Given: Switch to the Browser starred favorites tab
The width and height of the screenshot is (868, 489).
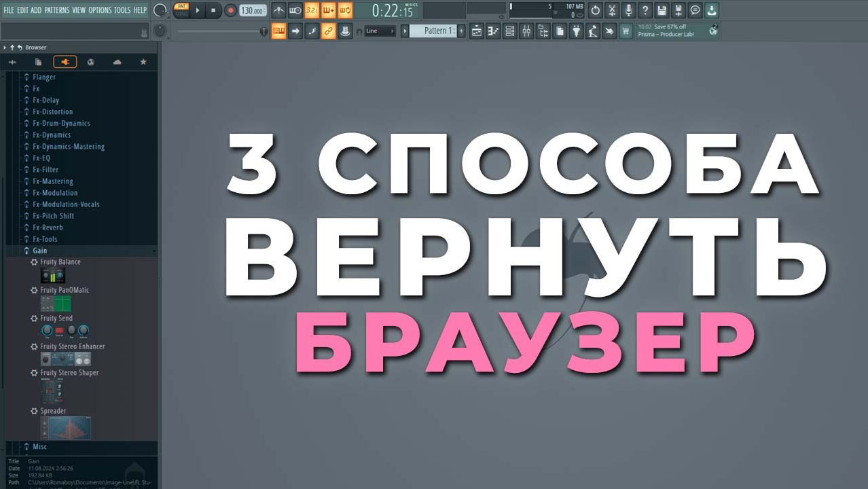Looking at the screenshot, I should point(143,62).
